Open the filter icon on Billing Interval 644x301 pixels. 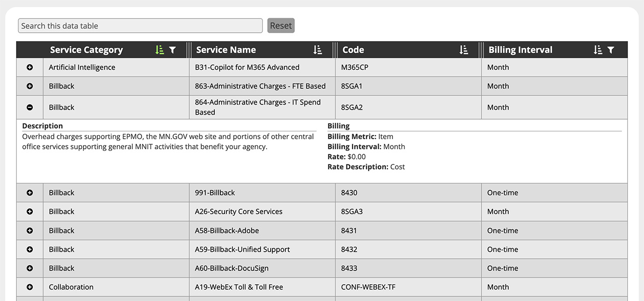(x=611, y=50)
